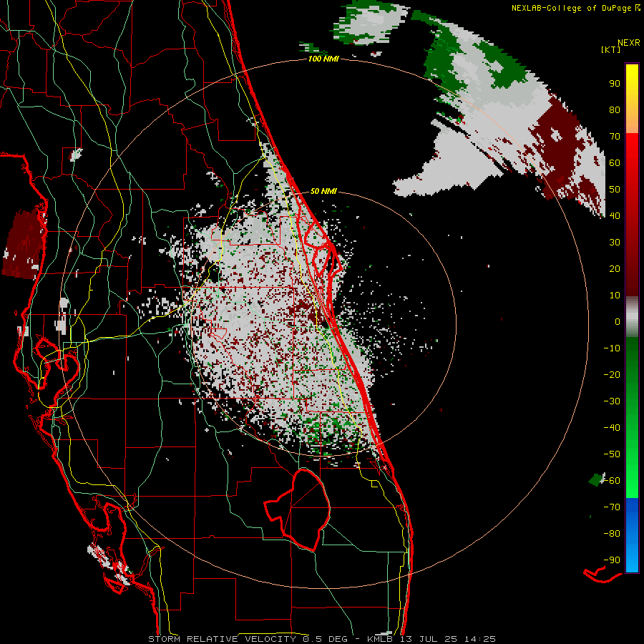Click the -50 value on the velocity scale
Screen dimensions: 644x644
[612, 454]
